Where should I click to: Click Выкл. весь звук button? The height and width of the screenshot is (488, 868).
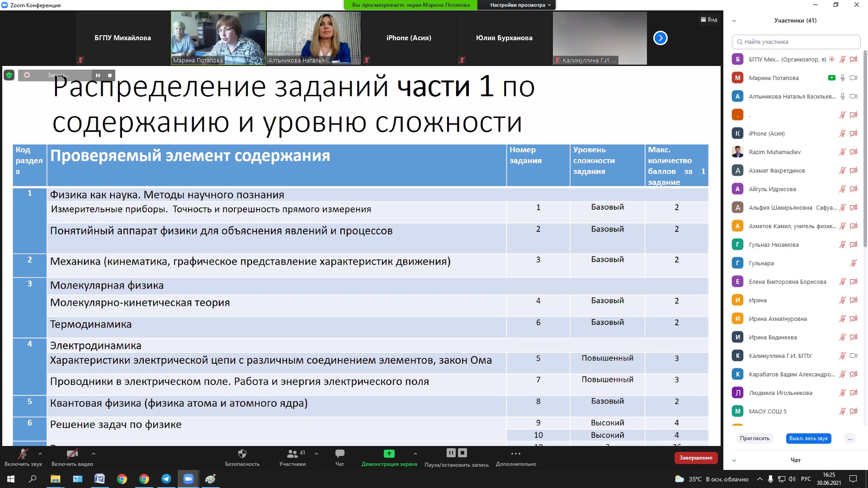point(808,438)
